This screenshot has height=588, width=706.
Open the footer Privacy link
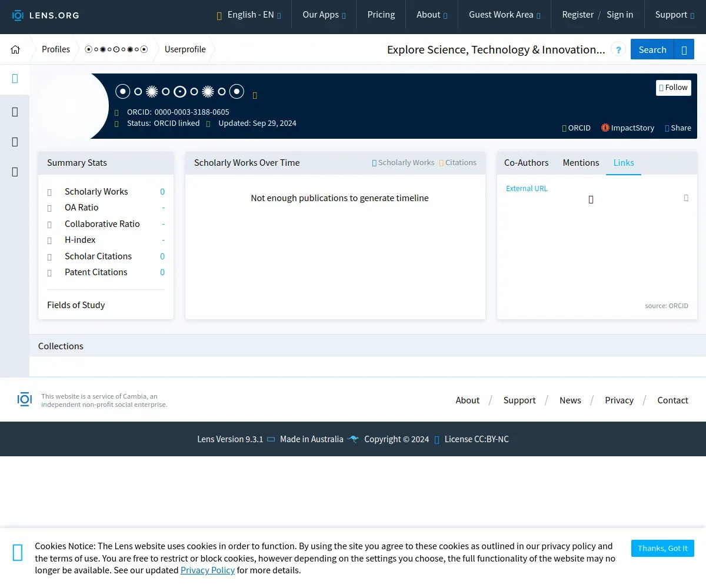(x=619, y=400)
